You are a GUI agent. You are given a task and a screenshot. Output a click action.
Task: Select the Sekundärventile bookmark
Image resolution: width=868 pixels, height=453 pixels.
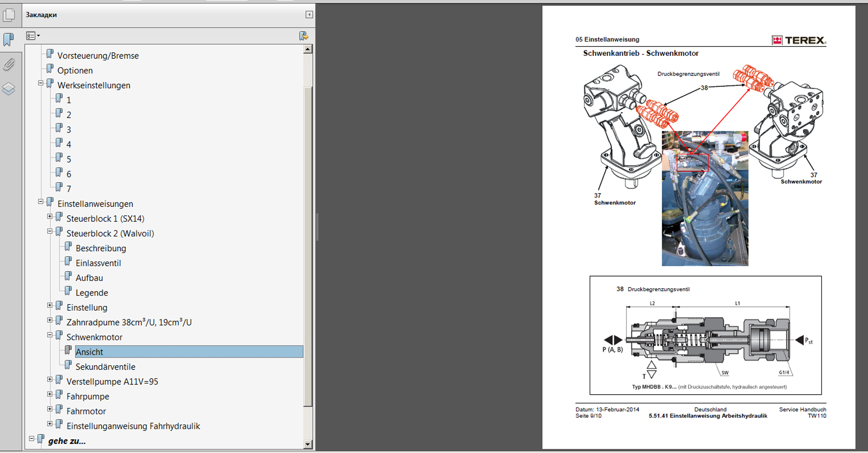tap(105, 367)
